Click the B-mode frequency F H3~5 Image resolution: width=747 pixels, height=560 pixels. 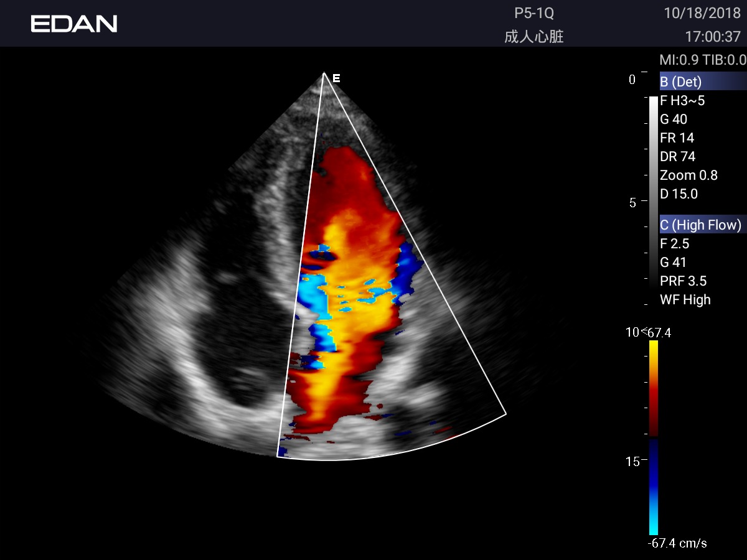(682, 100)
